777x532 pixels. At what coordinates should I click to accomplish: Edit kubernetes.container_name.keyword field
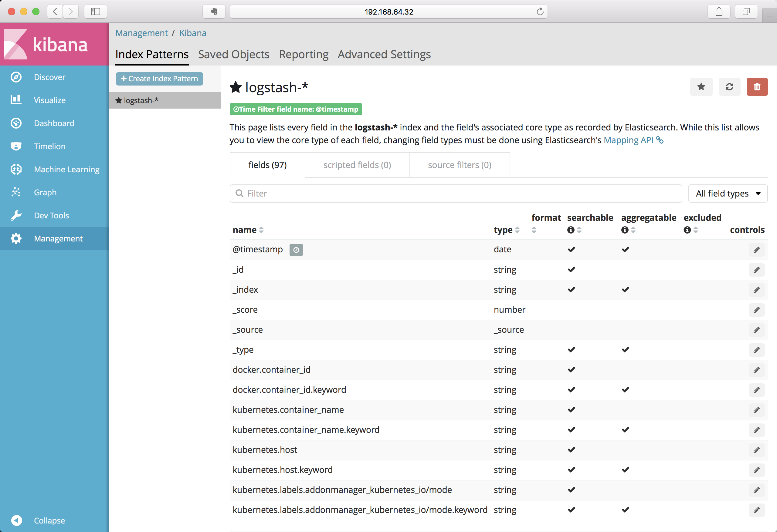[x=757, y=430]
